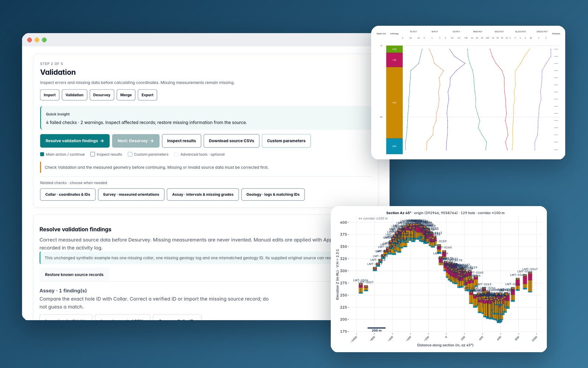Click the MGO PCT column header
This screenshot has width=588, height=368.
point(478,32)
